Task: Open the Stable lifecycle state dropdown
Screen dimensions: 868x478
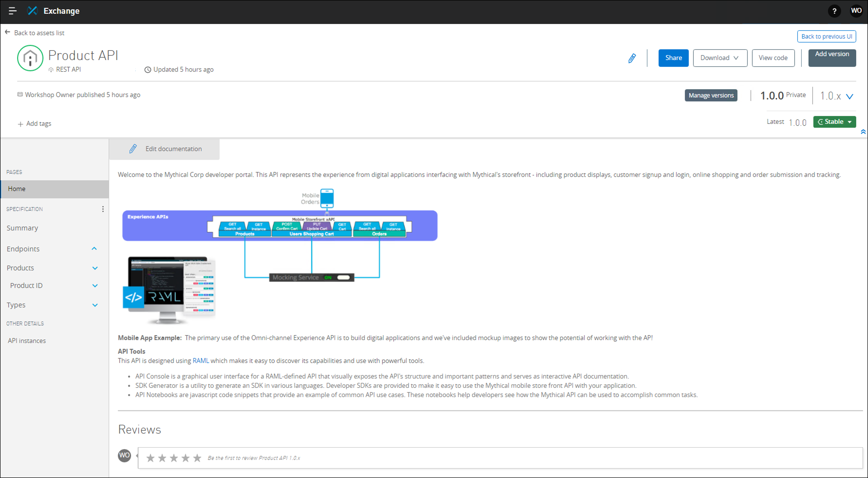Action: tap(834, 122)
